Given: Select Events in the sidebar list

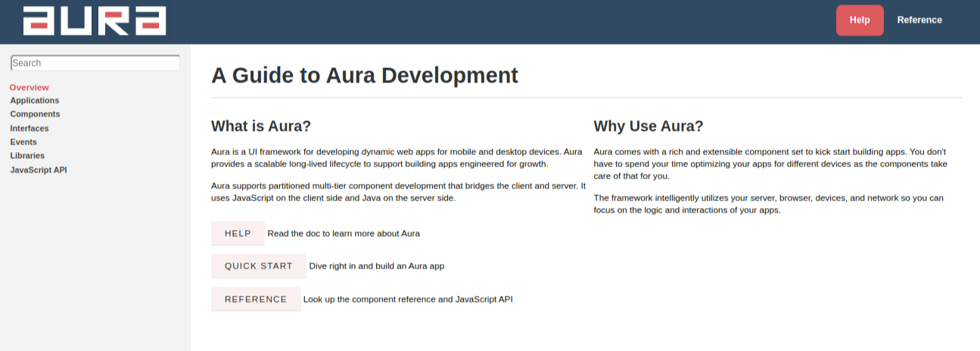Looking at the screenshot, I should click(23, 142).
